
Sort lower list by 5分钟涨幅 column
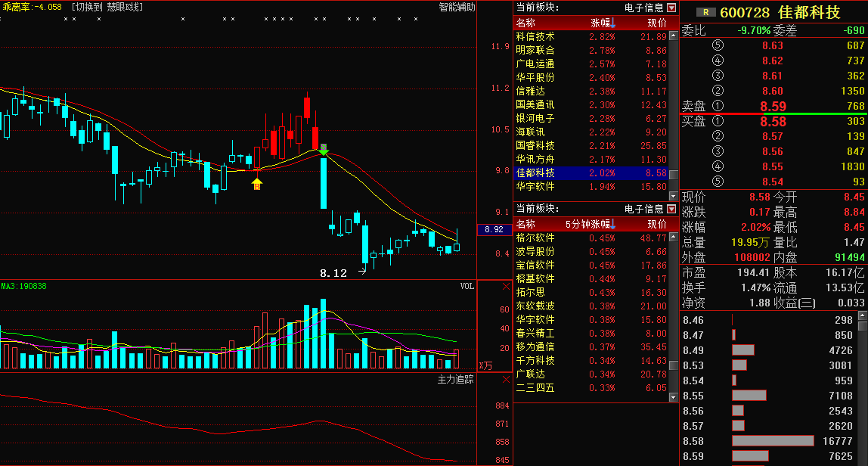click(590, 224)
